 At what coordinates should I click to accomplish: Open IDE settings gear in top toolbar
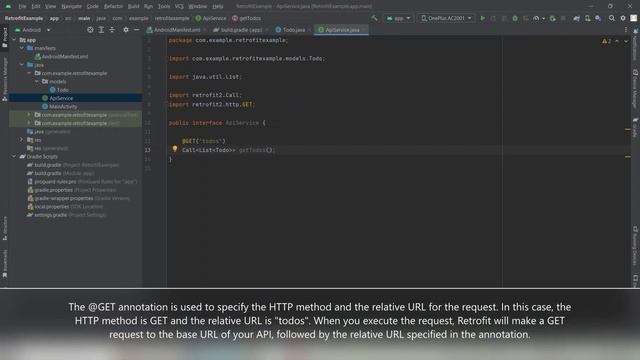[623, 18]
